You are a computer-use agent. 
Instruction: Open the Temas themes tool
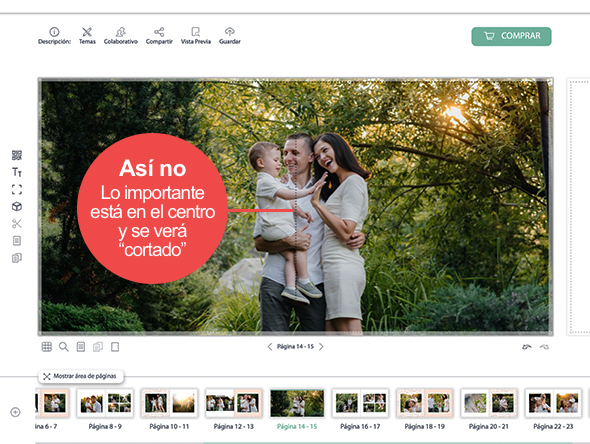coord(87,32)
